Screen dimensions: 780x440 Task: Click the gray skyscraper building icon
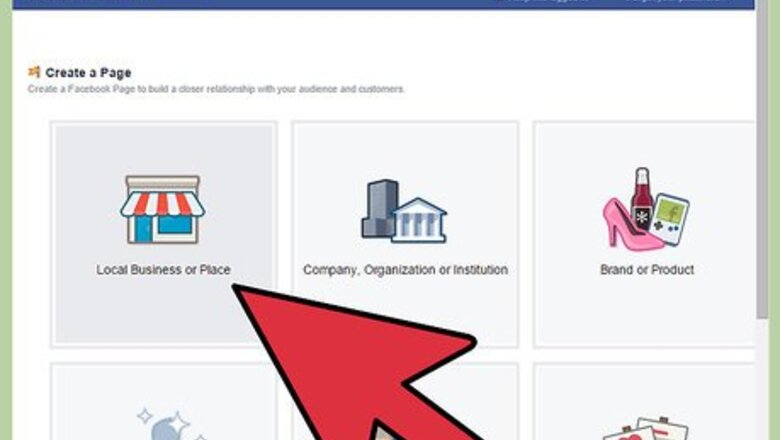380,208
